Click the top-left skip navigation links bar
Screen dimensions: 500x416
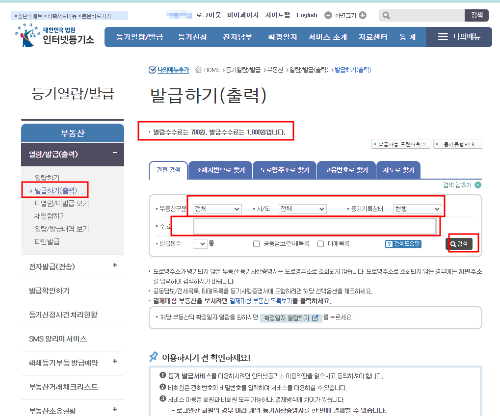click(69, 16)
